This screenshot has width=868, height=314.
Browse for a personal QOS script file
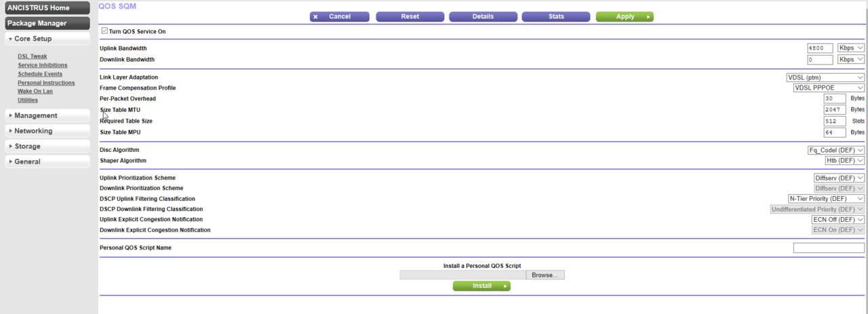click(x=545, y=275)
